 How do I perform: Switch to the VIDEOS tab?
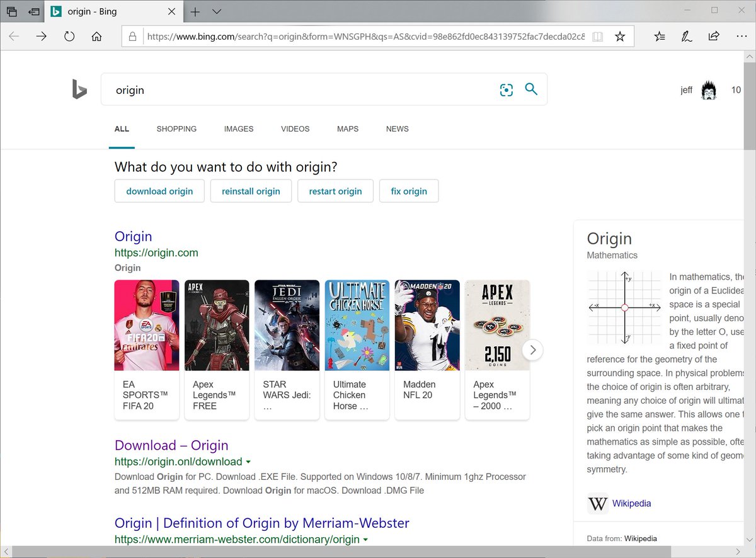click(295, 128)
